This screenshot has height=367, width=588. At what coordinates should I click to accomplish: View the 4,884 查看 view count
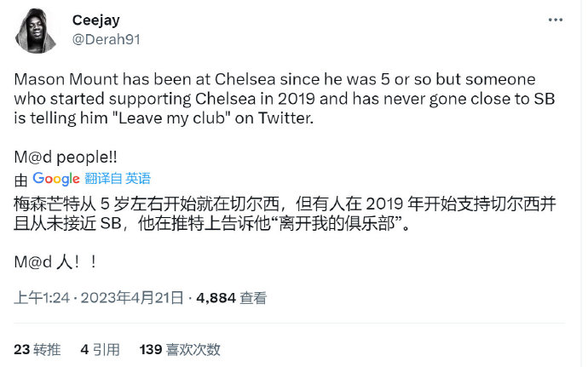pos(231,298)
